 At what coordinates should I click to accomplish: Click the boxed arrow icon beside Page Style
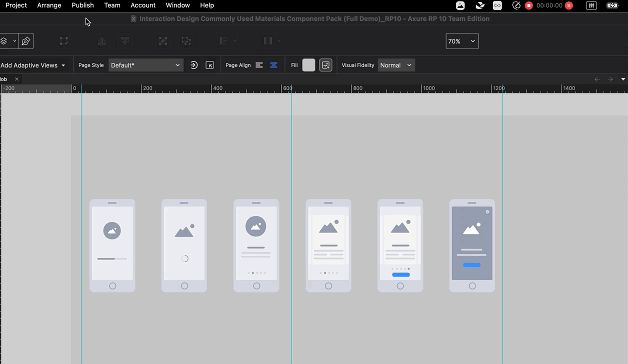tap(210, 65)
